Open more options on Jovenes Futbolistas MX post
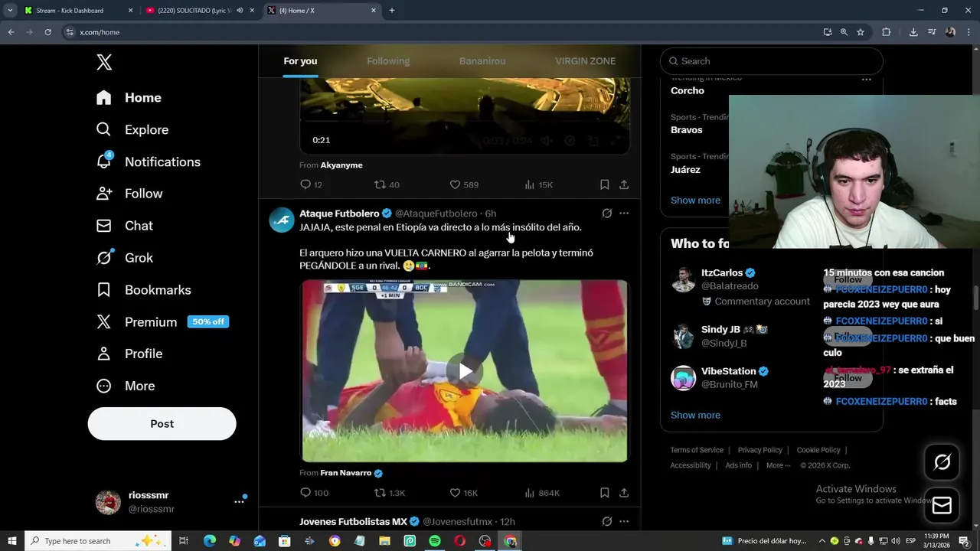Viewport: 980px width, 551px height. coord(624,522)
